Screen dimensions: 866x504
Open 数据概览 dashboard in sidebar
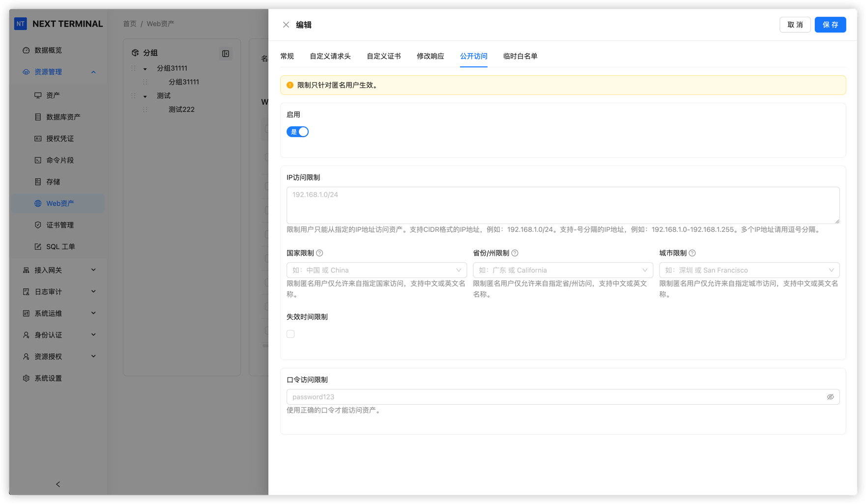coord(48,50)
